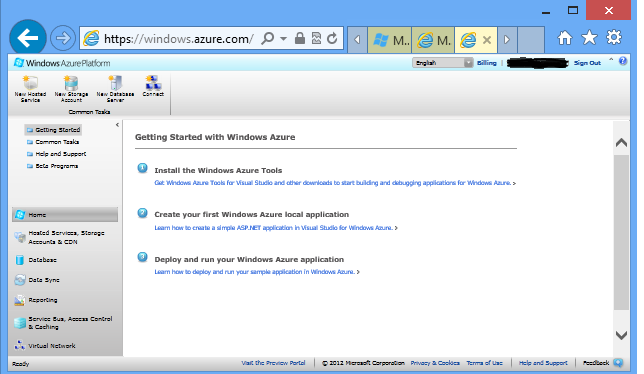Show more tabs with right tab arrow
This screenshot has width=644, height=374.
point(507,40)
